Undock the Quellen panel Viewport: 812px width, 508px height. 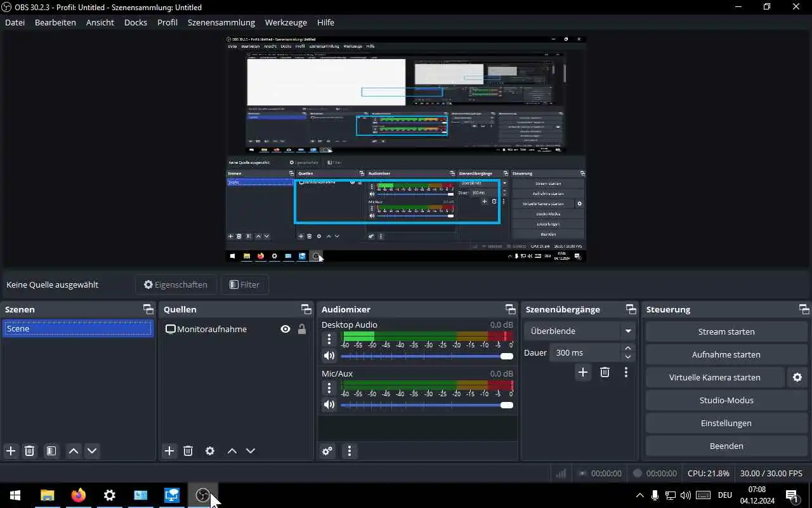click(306, 309)
